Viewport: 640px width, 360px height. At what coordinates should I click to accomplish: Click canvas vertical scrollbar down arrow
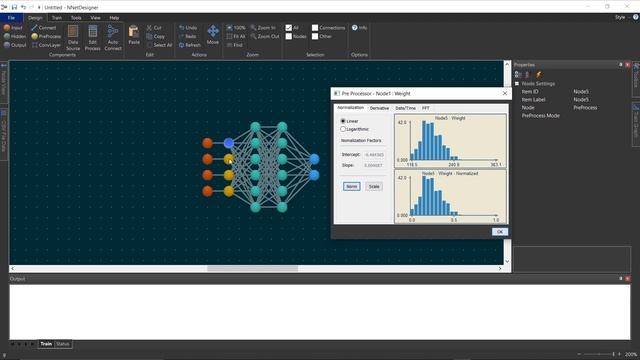[x=507, y=261]
